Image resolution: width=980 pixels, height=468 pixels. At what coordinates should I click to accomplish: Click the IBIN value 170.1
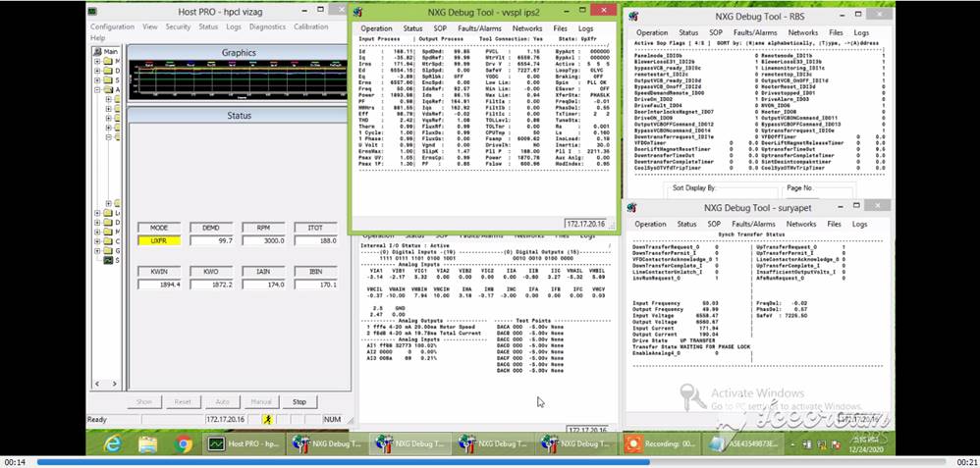pyautogui.click(x=316, y=285)
